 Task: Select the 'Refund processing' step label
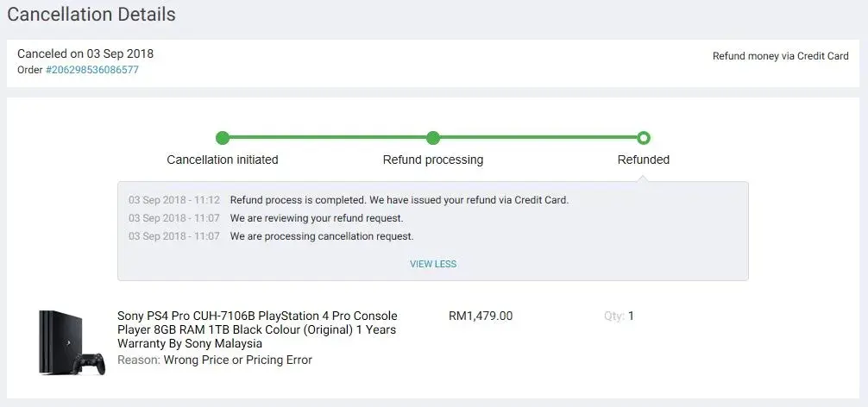coord(433,160)
